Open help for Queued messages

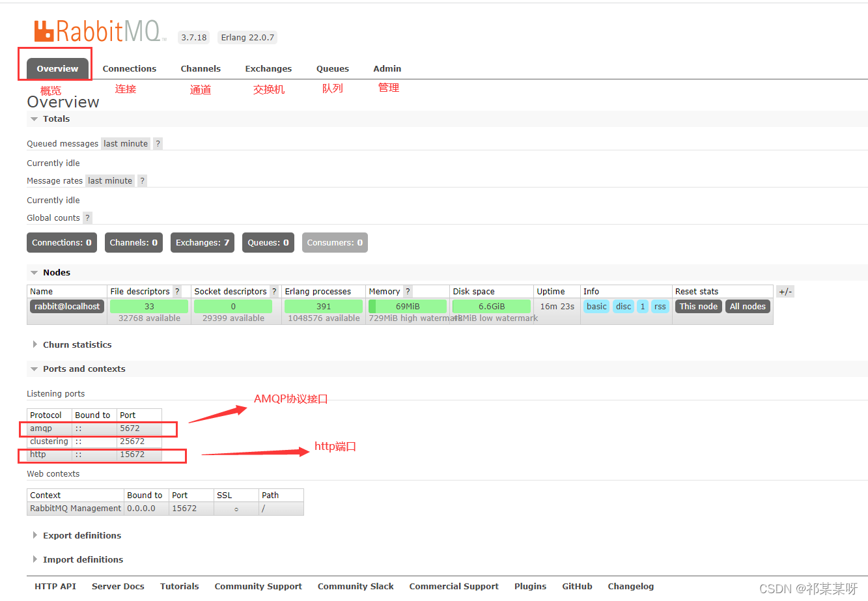[158, 144]
